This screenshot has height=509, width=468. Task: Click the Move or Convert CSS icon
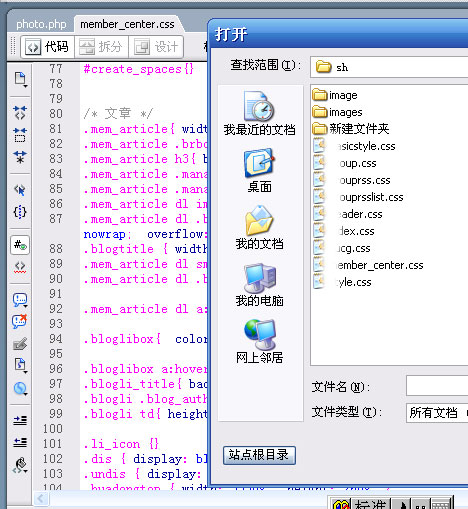tap(20, 388)
